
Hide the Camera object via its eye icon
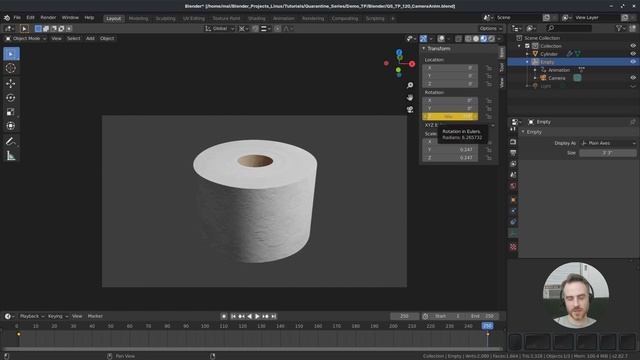coord(633,78)
